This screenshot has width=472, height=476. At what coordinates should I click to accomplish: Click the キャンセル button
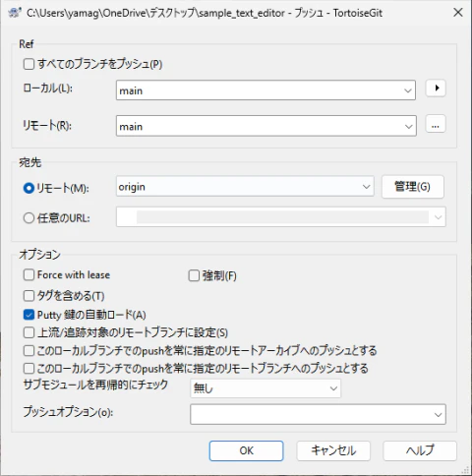coord(333,450)
